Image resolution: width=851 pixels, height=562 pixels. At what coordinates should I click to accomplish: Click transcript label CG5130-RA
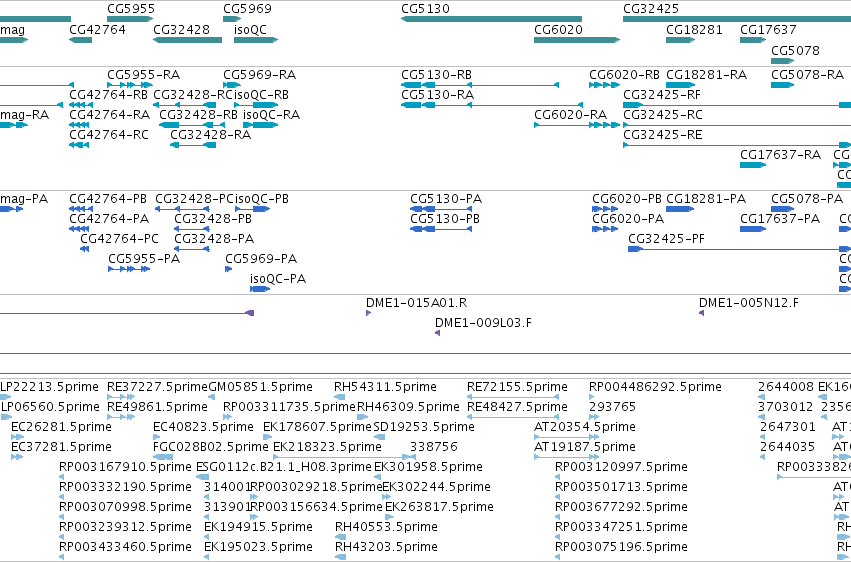coord(437,95)
